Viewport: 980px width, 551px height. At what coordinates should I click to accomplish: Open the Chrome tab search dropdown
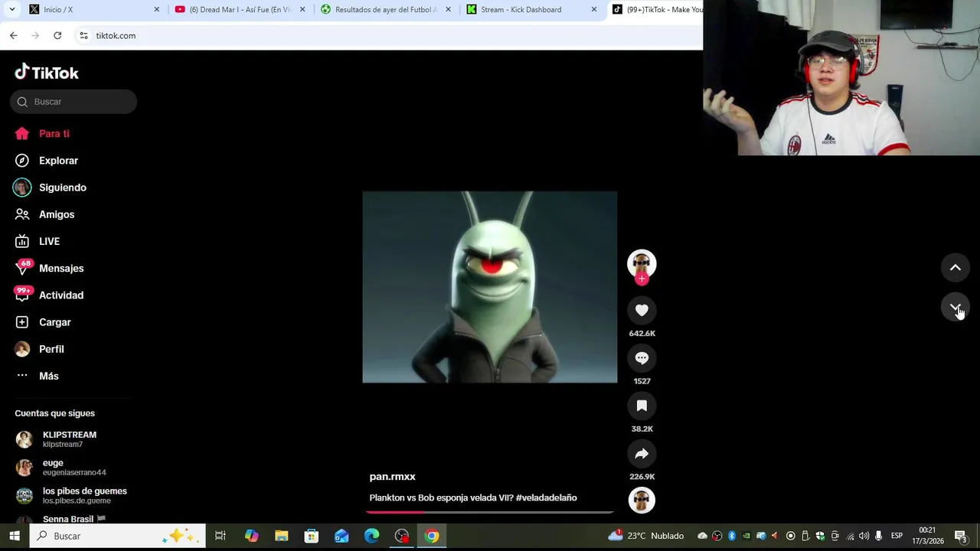point(11,9)
